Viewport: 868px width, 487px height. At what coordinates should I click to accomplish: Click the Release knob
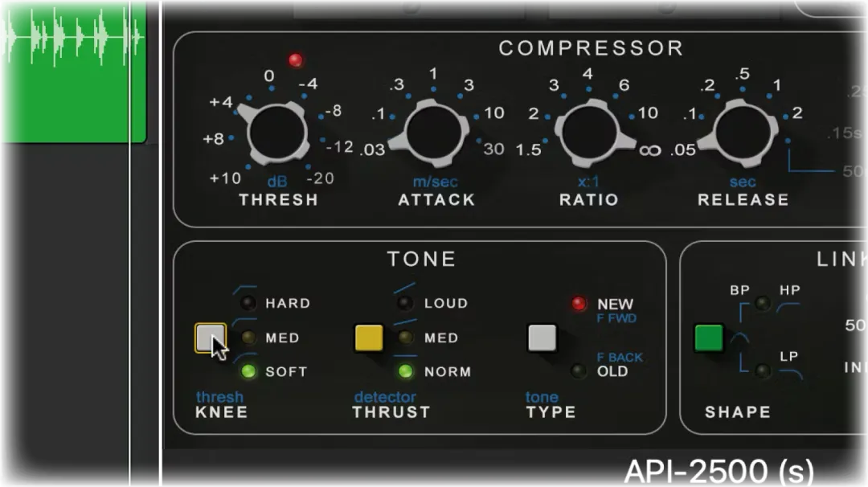pyautogui.click(x=743, y=133)
